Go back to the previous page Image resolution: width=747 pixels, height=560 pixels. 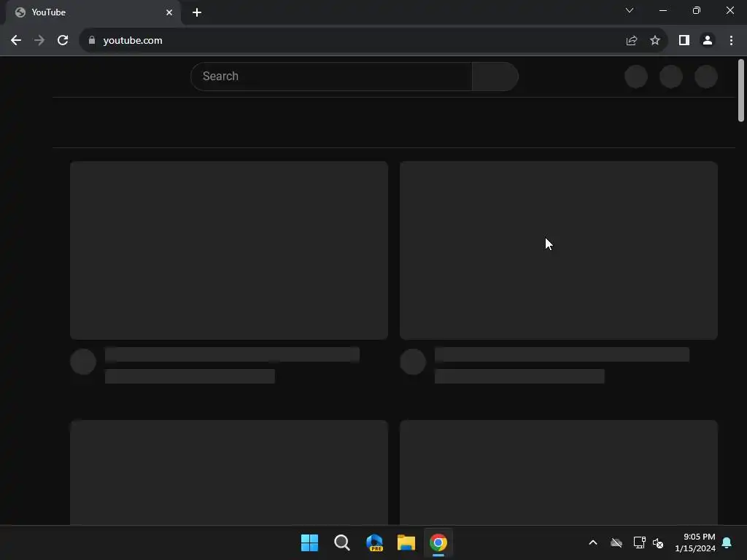(16, 41)
